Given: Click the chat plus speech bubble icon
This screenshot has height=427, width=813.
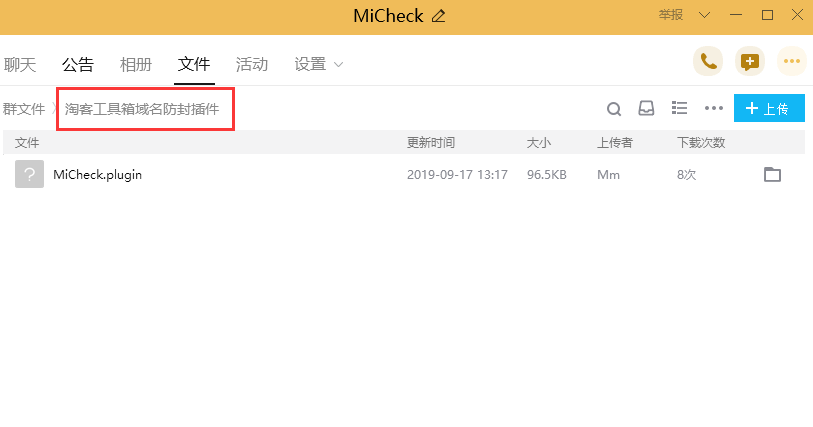Looking at the screenshot, I should tap(750, 62).
